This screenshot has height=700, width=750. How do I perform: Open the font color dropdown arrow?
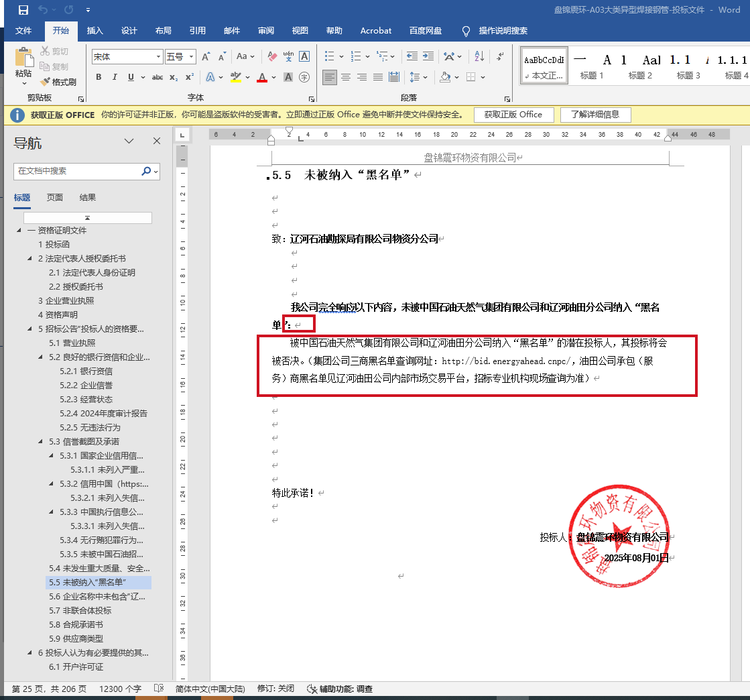pyautogui.click(x=273, y=77)
